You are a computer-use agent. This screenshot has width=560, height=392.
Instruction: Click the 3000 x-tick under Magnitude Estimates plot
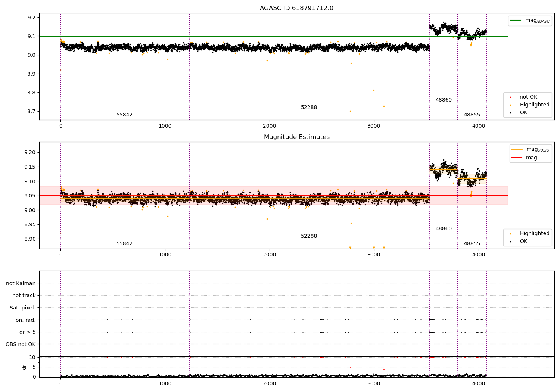point(374,255)
